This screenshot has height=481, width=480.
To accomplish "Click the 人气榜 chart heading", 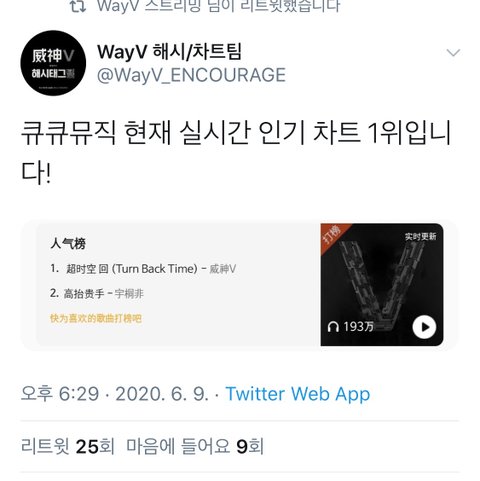I will tap(68, 244).
